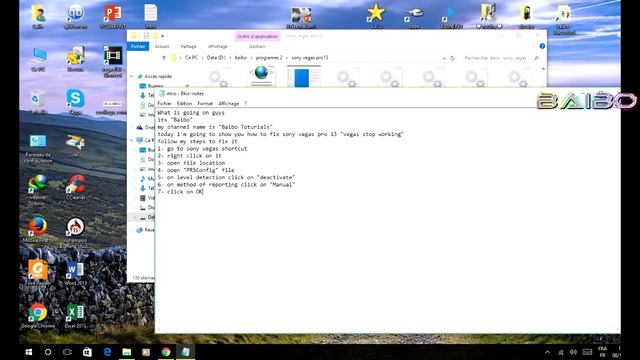Open Notepad ? help menu
Image resolution: width=640 pixels, height=360 pixels.
tap(245, 104)
